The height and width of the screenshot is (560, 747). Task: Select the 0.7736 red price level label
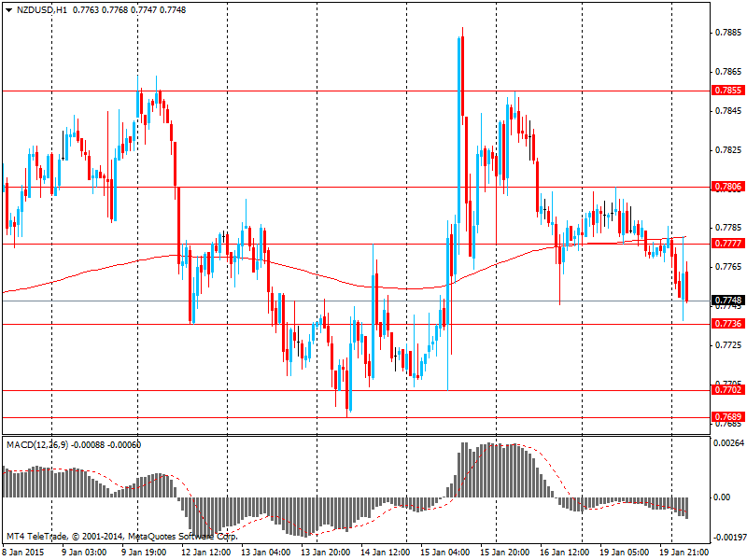(x=727, y=324)
